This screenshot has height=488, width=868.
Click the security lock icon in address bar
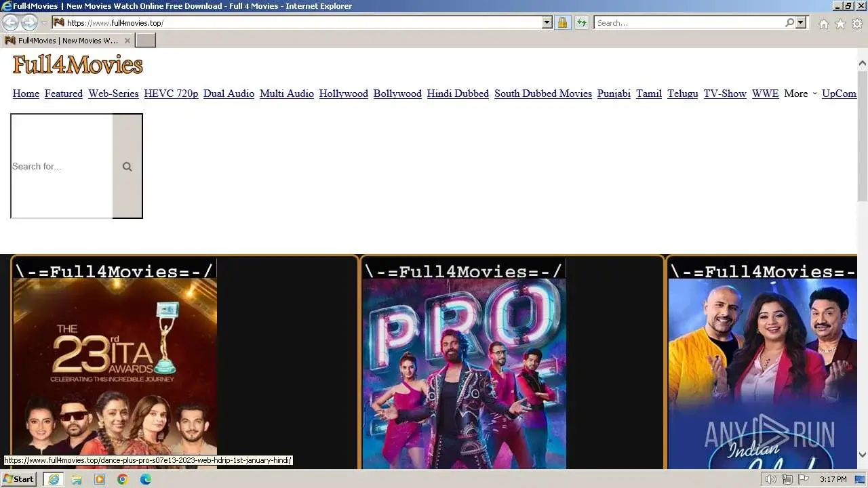562,22
